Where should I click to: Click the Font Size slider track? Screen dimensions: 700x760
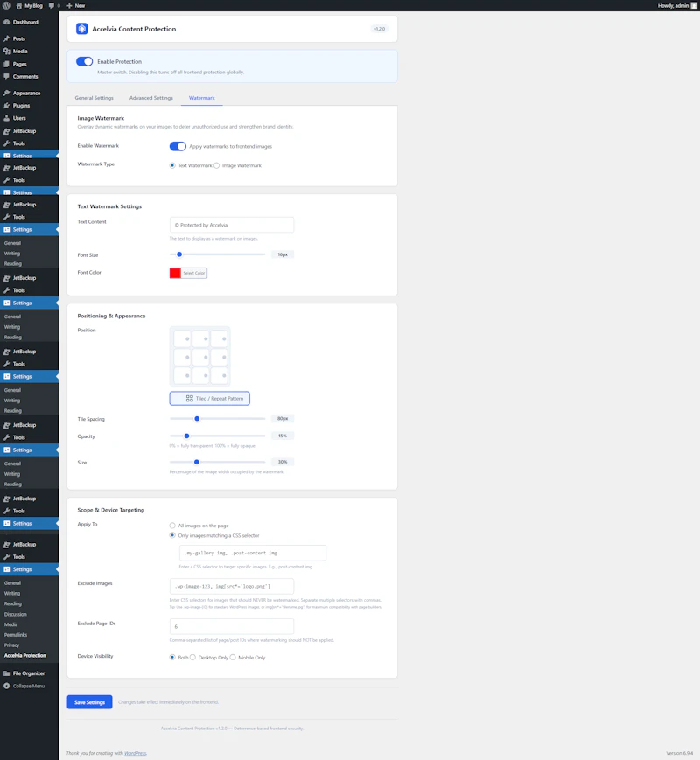217,254
